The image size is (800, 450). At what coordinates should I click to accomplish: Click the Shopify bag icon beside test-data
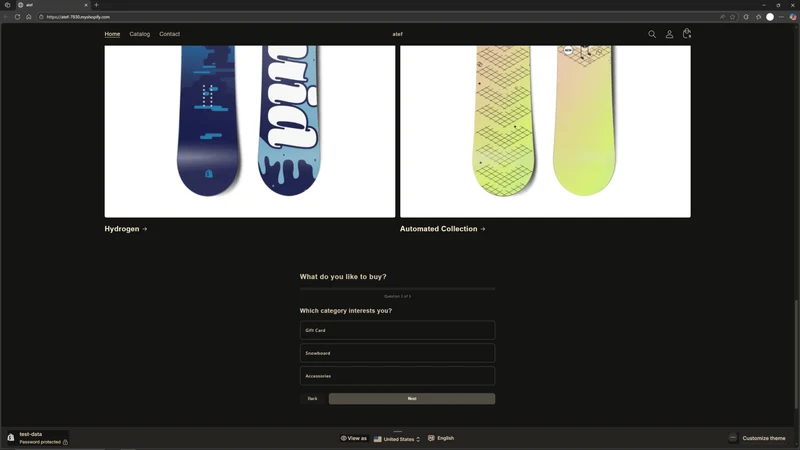click(11, 438)
